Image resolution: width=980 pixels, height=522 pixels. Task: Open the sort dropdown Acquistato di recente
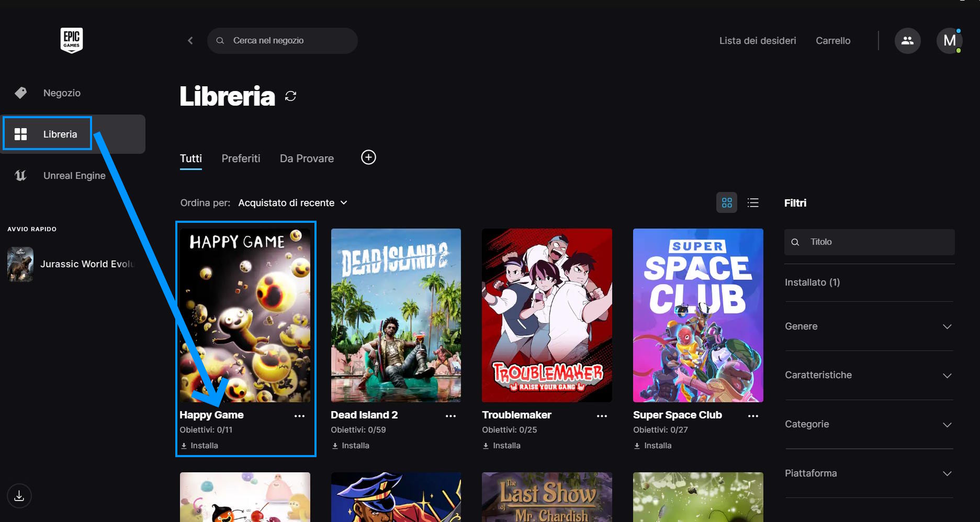coord(292,203)
